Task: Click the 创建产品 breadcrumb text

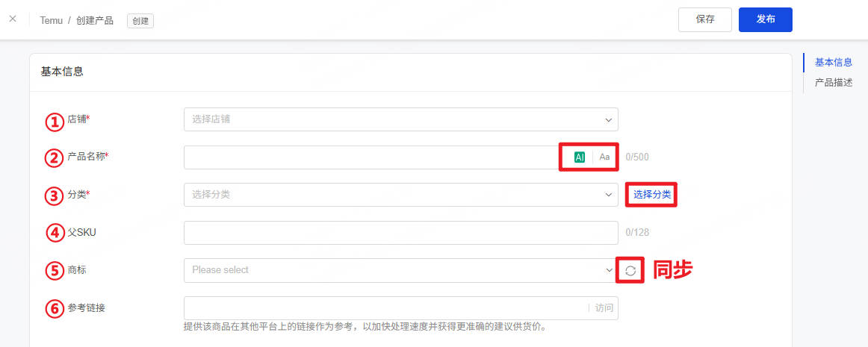Action: point(95,20)
